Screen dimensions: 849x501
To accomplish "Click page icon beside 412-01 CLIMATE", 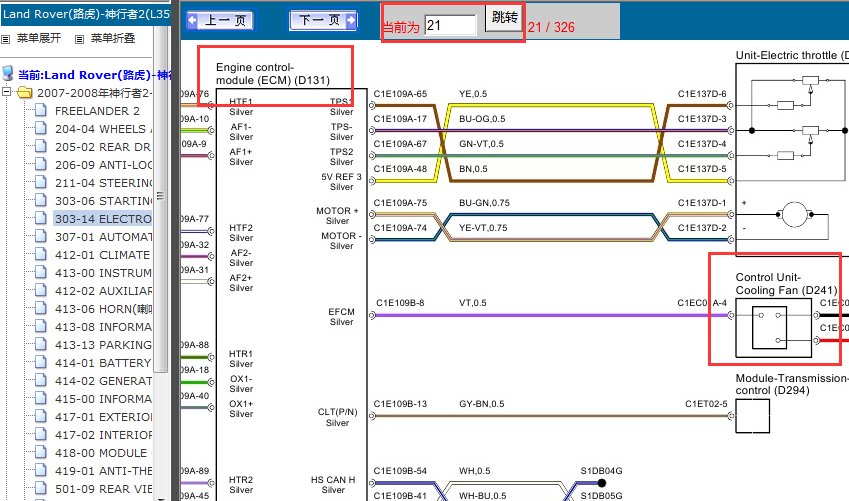I will [41, 254].
